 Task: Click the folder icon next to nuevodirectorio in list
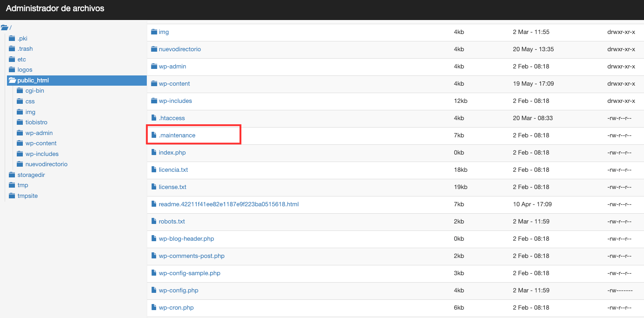click(x=154, y=49)
